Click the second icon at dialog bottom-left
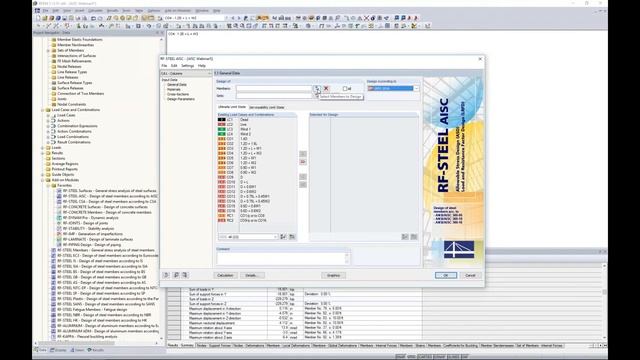This screenshot has height=360, width=640. click(176, 275)
